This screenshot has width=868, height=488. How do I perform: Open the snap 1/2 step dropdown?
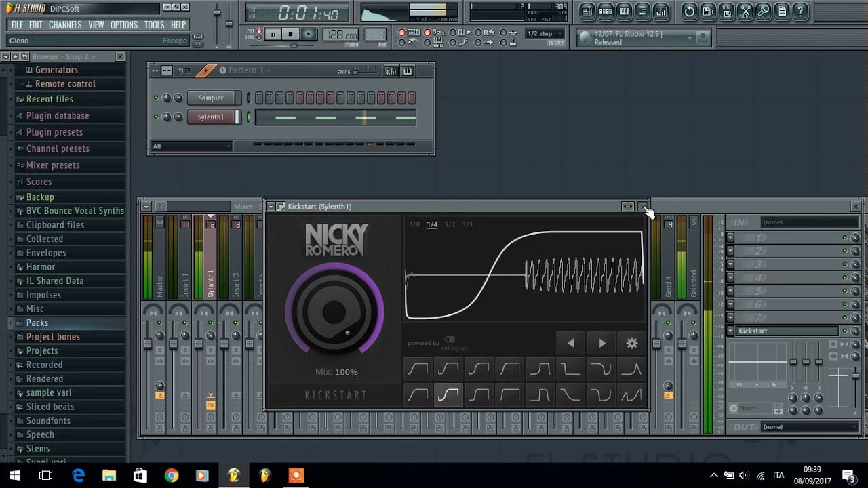pos(545,34)
